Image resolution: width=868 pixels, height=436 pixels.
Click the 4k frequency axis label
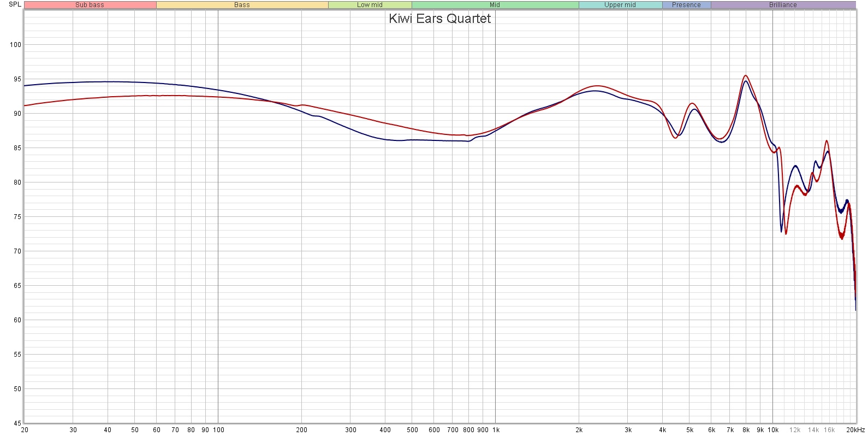[x=663, y=430]
